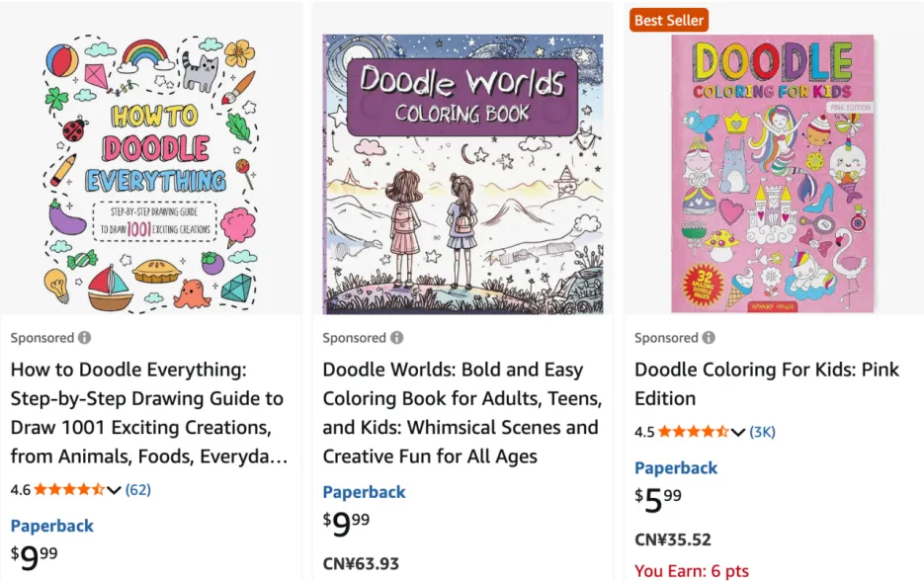Screen dimensions: 924x581
Task: Click the orange Best Seller badge
Action: point(669,20)
